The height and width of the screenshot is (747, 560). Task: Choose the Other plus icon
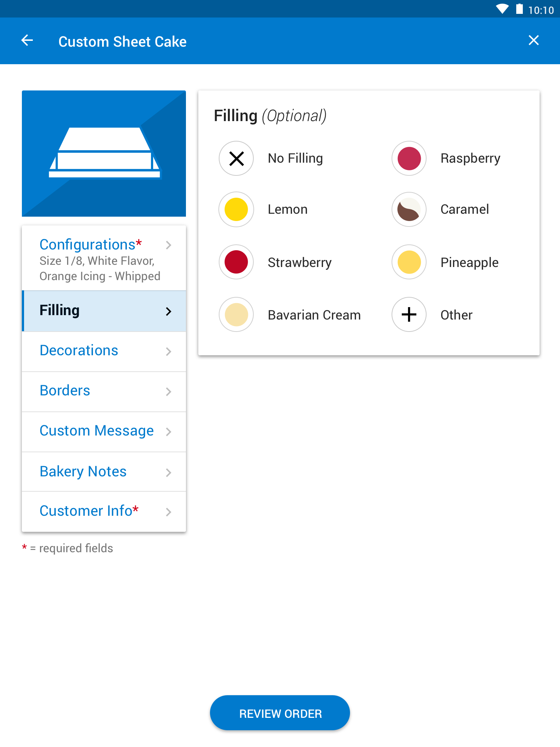coord(409,314)
